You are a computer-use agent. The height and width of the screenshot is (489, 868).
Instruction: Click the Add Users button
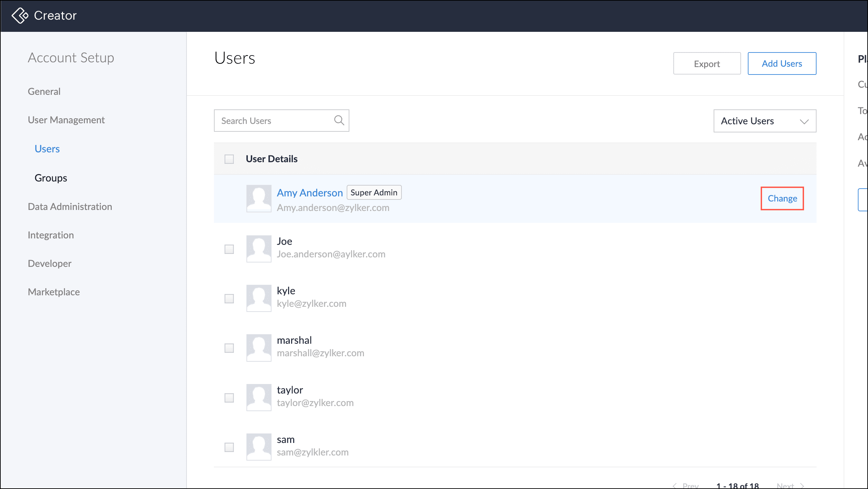pyautogui.click(x=782, y=64)
